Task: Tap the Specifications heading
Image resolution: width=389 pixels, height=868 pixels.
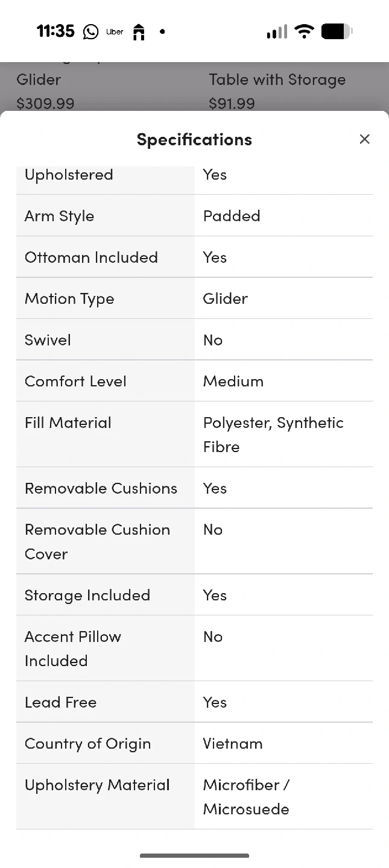Action: [194, 139]
